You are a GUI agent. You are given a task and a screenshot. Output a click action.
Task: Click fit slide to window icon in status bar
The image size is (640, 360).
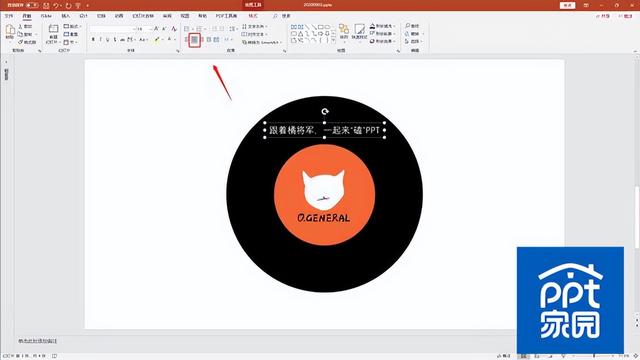636,356
